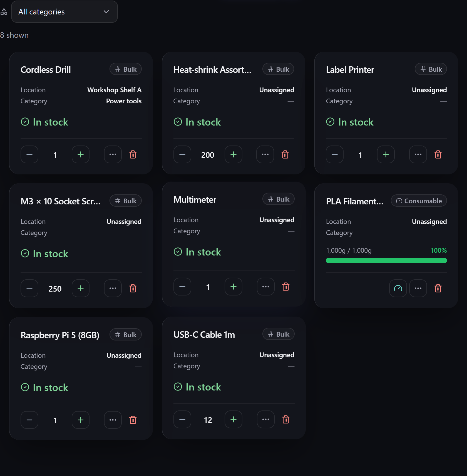Viewport: 467px width, 476px height.
Task: Delete the Label Printer item
Action: click(x=438, y=154)
